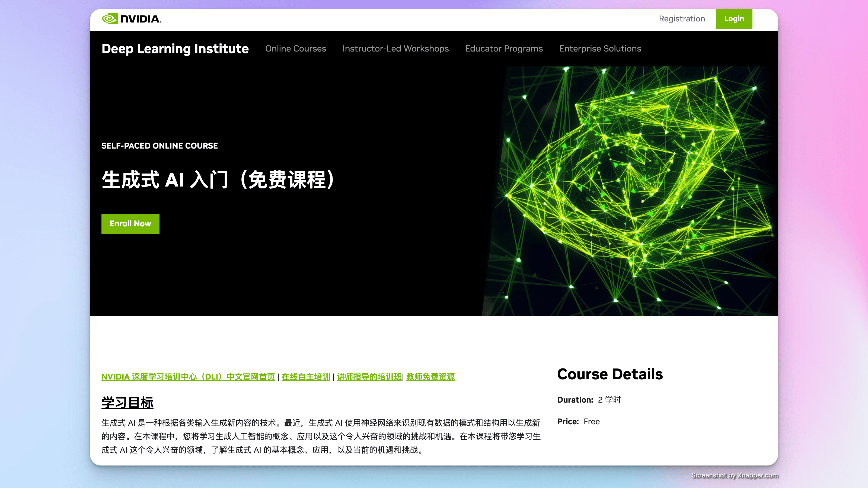Click the green network hero image

coord(630,191)
